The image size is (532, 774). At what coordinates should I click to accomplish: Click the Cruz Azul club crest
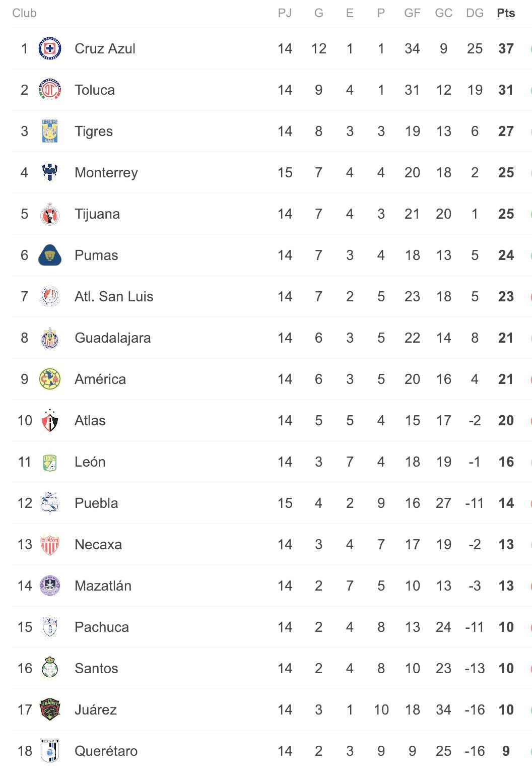pos(50,49)
